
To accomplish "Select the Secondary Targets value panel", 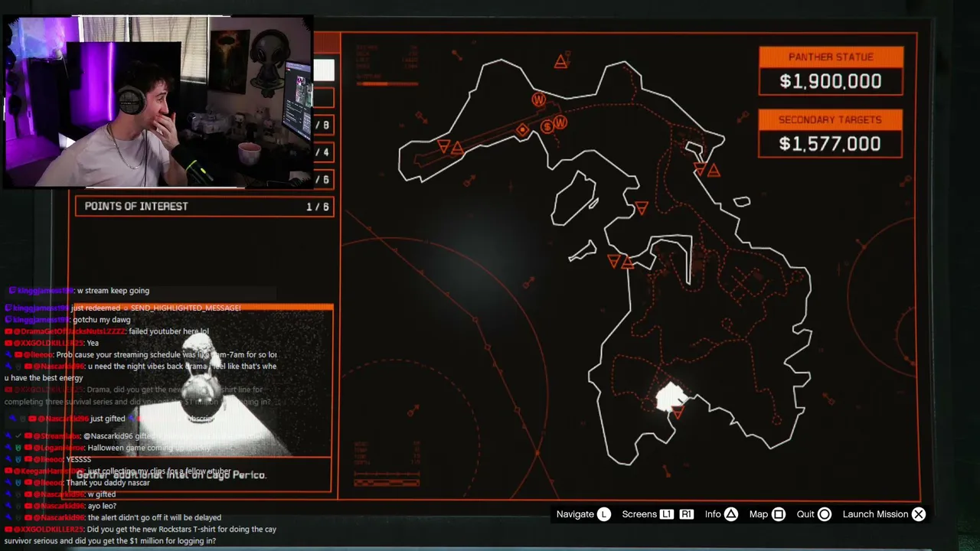I will tap(831, 134).
